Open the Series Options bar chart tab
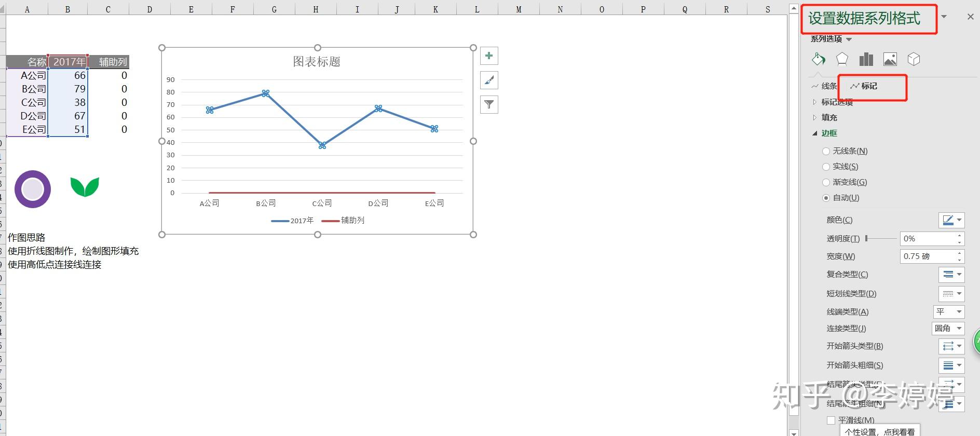This screenshot has width=980, height=436. (x=866, y=59)
